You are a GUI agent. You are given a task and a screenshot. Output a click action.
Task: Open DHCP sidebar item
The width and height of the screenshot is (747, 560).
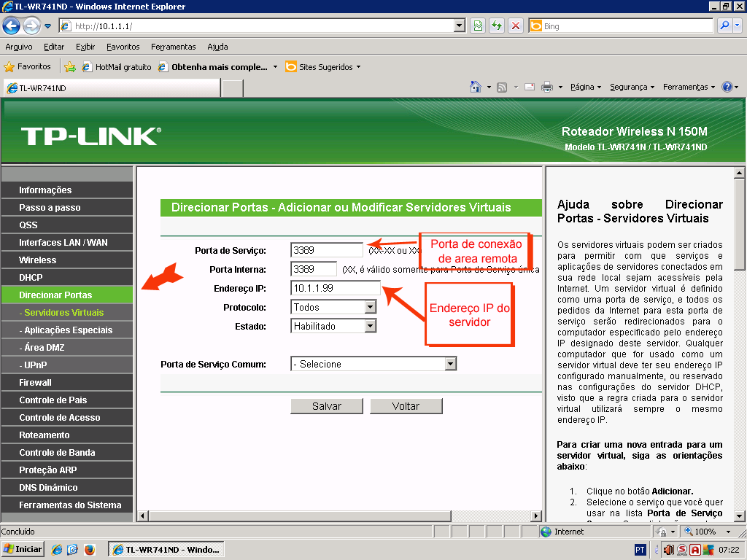coord(67,278)
